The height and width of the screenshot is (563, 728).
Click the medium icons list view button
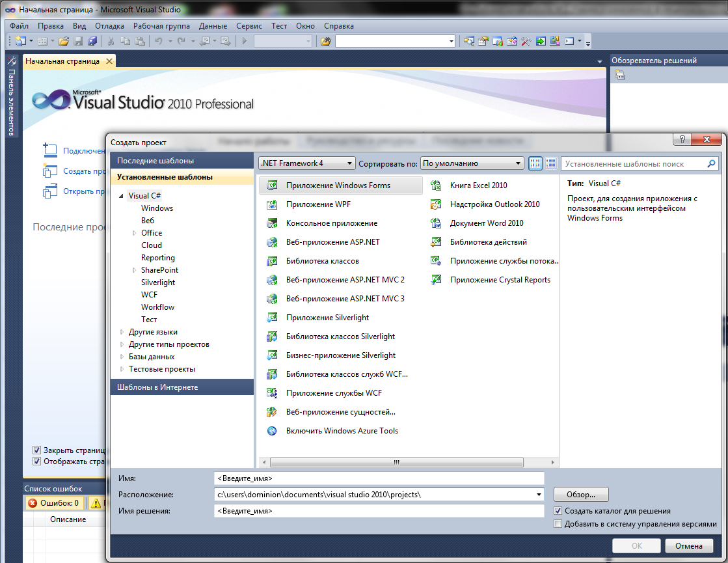tap(551, 163)
